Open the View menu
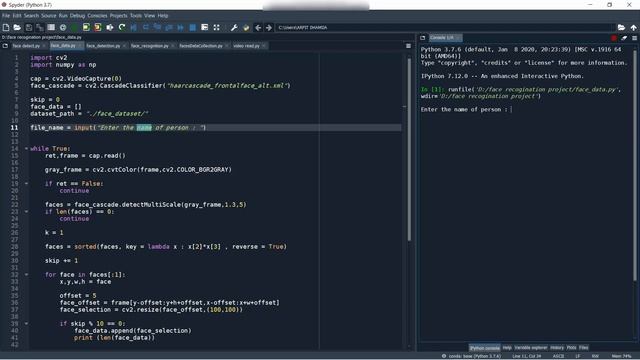Screen dimensions: 640x360 149,16
